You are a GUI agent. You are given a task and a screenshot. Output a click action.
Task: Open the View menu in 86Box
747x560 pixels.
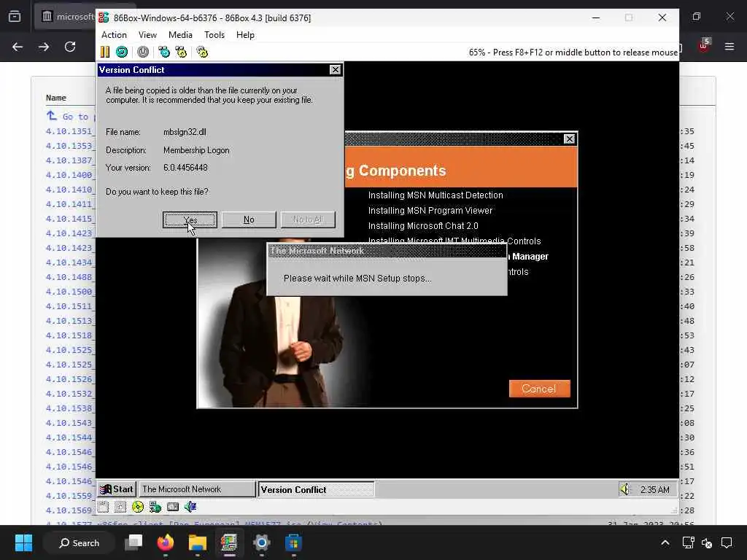pos(147,35)
